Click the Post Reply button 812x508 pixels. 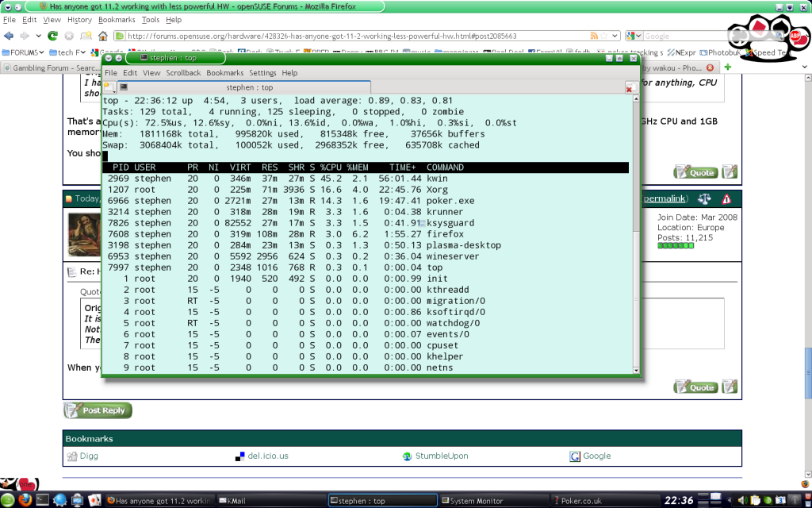coord(98,410)
